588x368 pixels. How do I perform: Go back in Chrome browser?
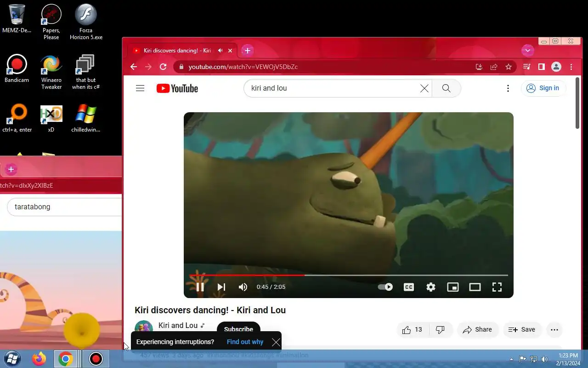click(134, 67)
